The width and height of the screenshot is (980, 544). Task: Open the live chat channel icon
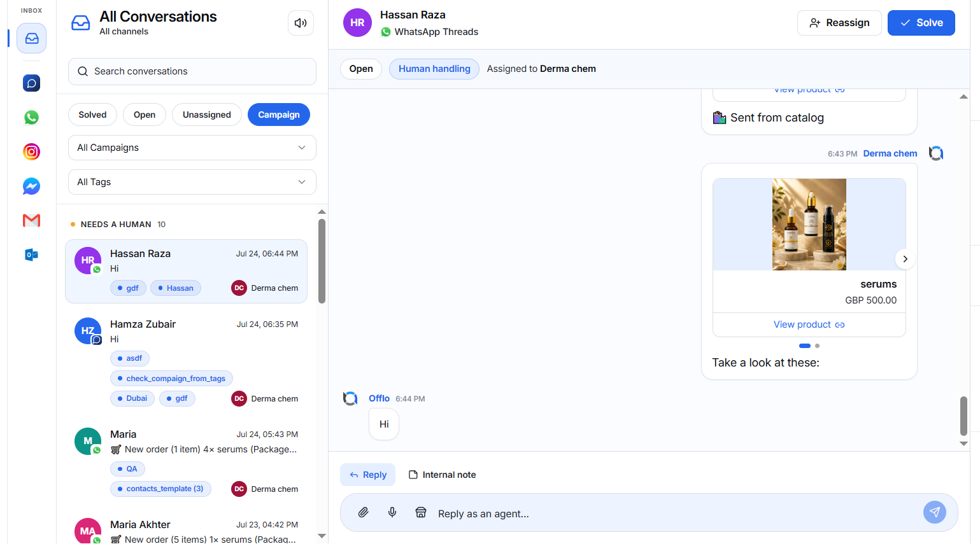pyautogui.click(x=31, y=83)
